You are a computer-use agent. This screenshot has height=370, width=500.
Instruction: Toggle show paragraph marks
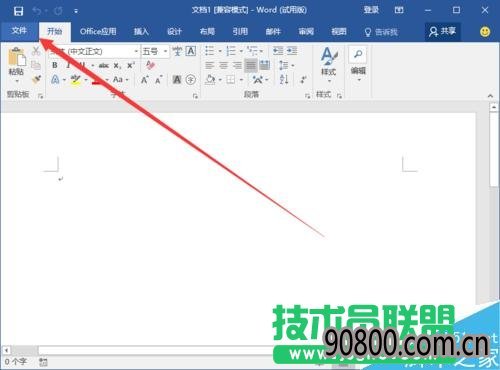click(304, 80)
